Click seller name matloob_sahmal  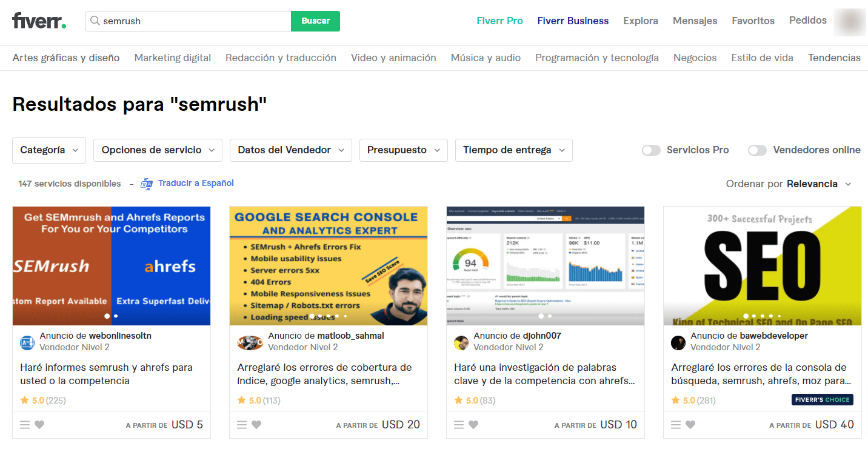350,336
